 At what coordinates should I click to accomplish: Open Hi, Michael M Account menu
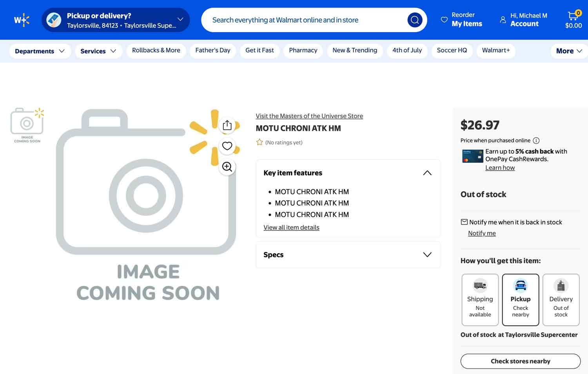tap(524, 20)
